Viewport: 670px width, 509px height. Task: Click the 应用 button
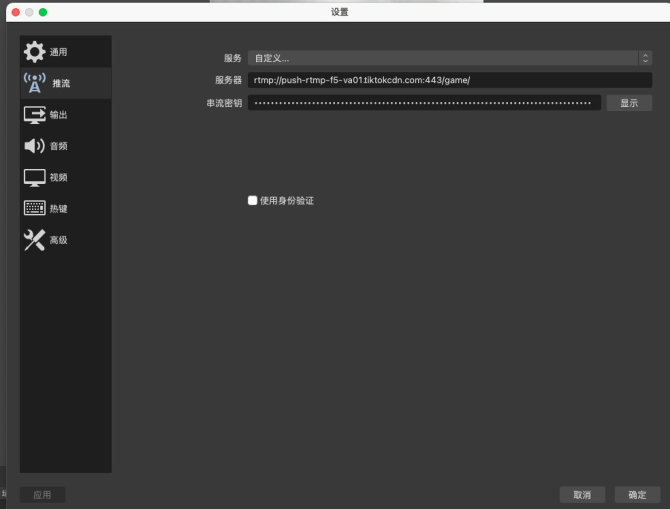(x=42, y=494)
